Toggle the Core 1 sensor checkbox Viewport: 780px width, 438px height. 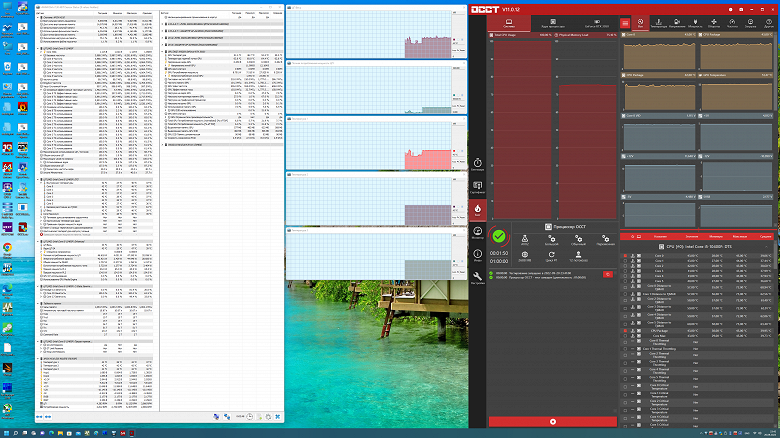click(626, 262)
